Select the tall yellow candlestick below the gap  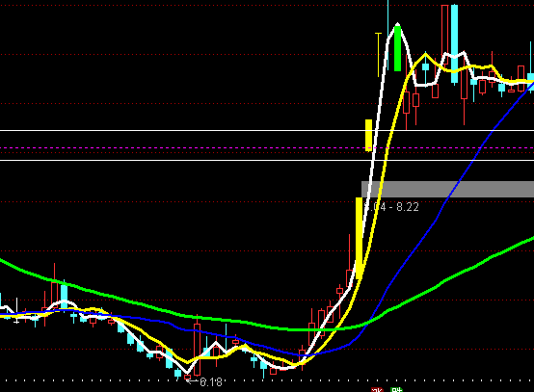click(x=359, y=238)
